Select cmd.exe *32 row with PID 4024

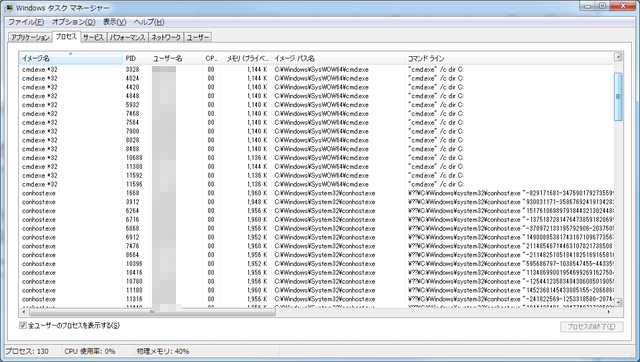click(316, 78)
